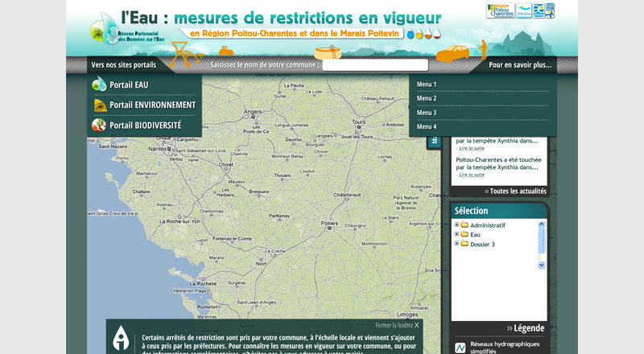Click the Réseau Partenarial des Données sur l'Eau logo

coord(126,29)
